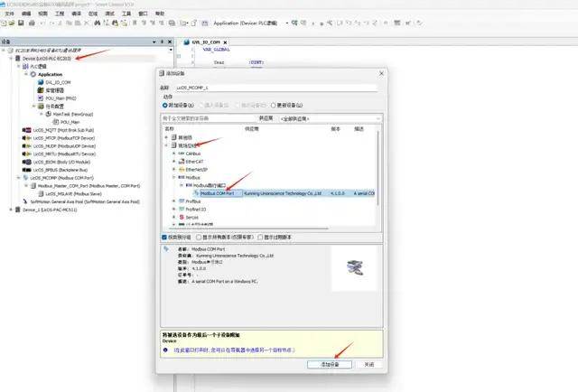
Task: Collapse the Modbus tree node in dialog
Action: point(172,177)
